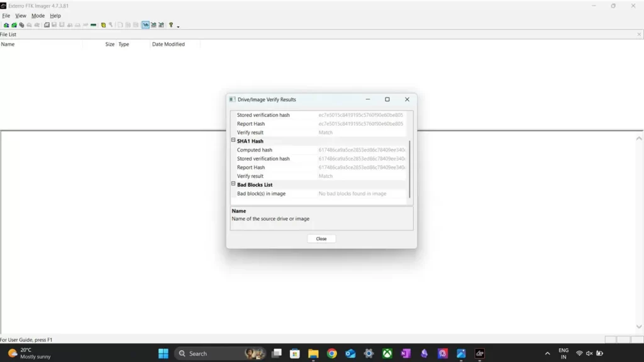
Task: Toggle the text view mode button
Action: coord(153,25)
